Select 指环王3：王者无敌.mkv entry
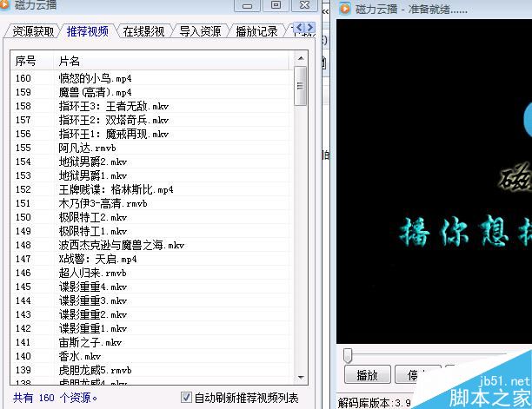Screen dimensions: 532x409 point(151,106)
